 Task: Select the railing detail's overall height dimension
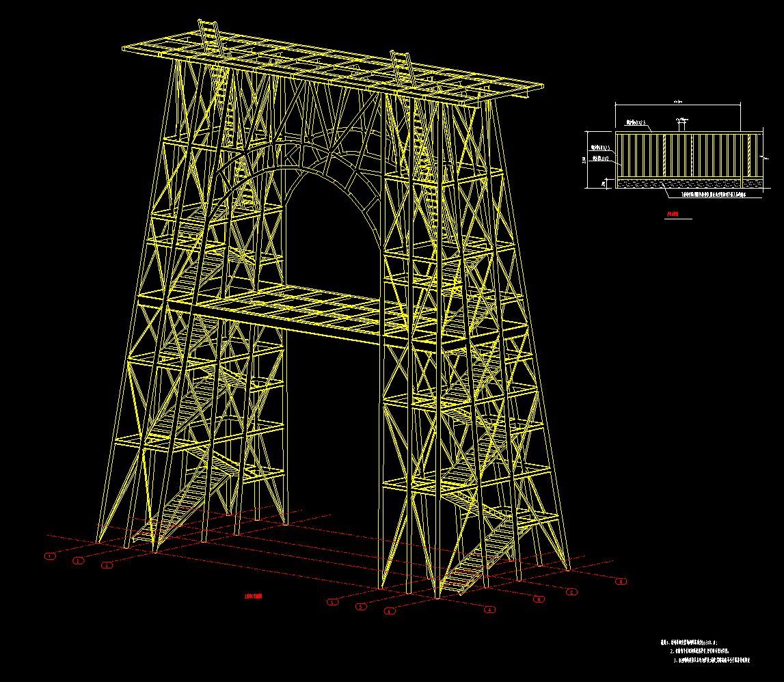pos(584,160)
